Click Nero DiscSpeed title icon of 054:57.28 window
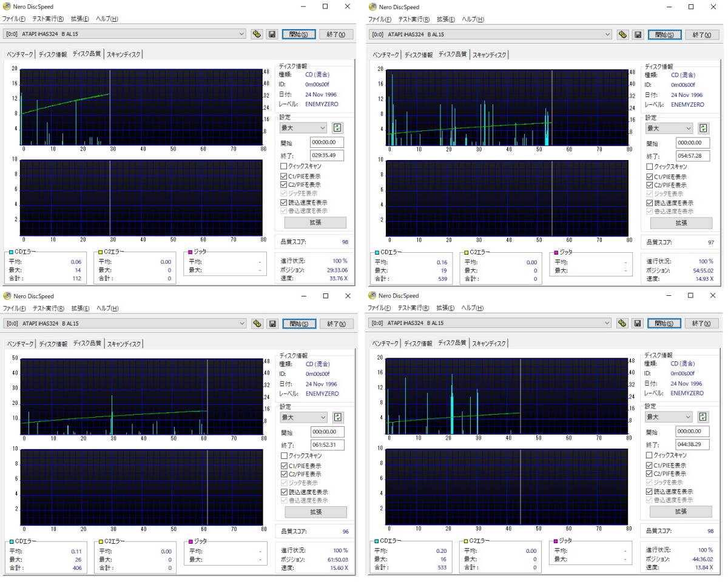The image size is (728, 582). 372,7
